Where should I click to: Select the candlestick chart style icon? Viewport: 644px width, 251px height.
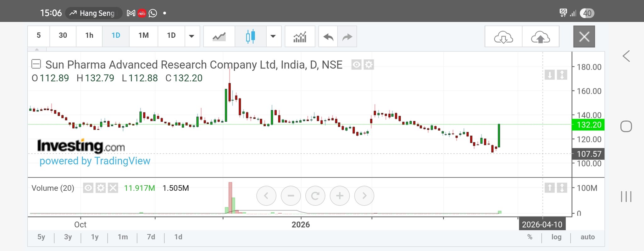[x=251, y=36]
